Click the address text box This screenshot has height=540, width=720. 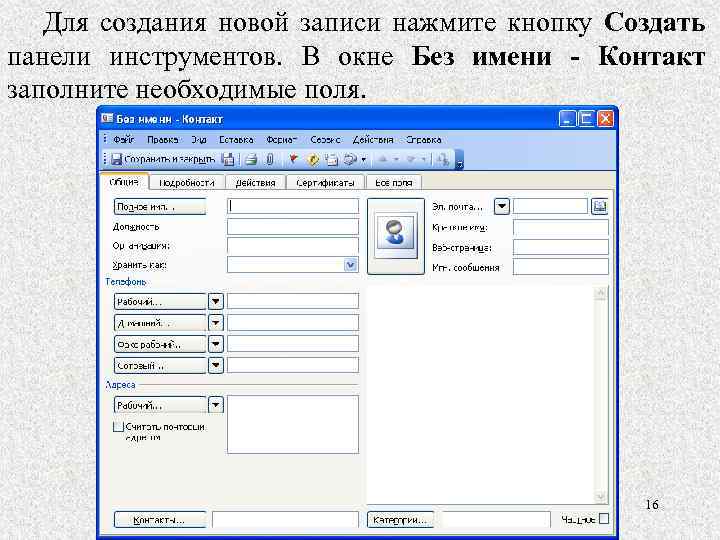click(293, 425)
